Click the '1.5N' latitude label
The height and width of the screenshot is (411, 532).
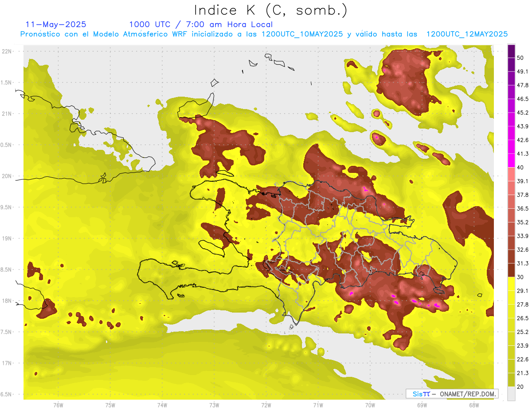point(7,83)
